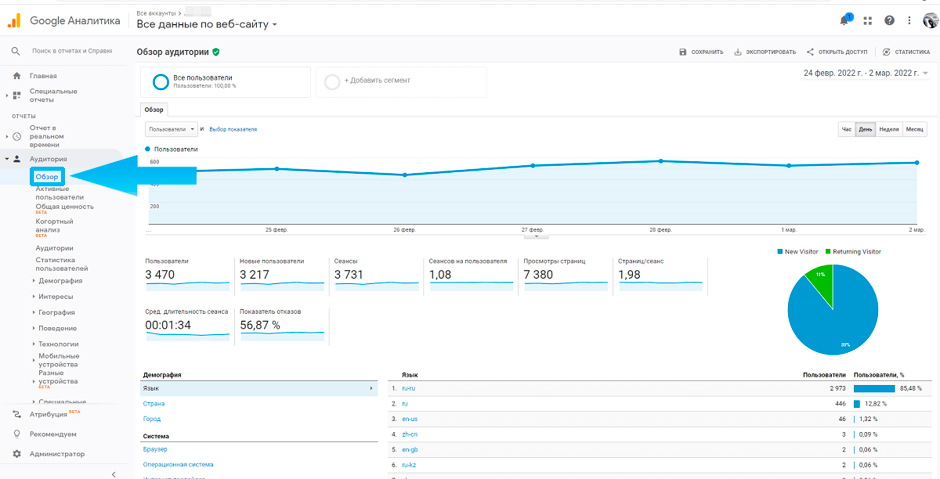Click the Атрибуция path icon
The width and height of the screenshot is (940, 479).
pos(17,414)
